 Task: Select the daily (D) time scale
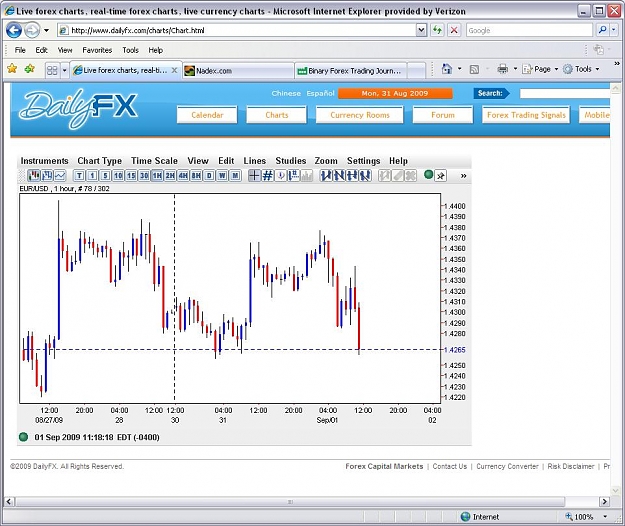pos(209,176)
